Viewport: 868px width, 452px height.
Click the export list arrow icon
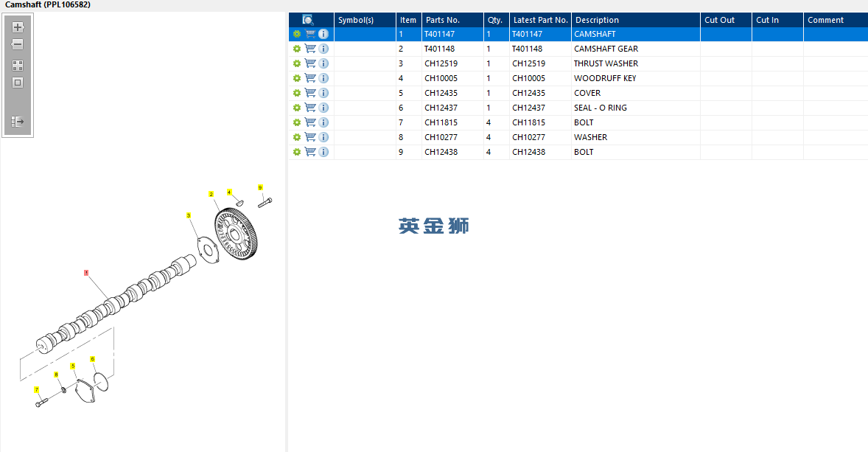[18, 122]
